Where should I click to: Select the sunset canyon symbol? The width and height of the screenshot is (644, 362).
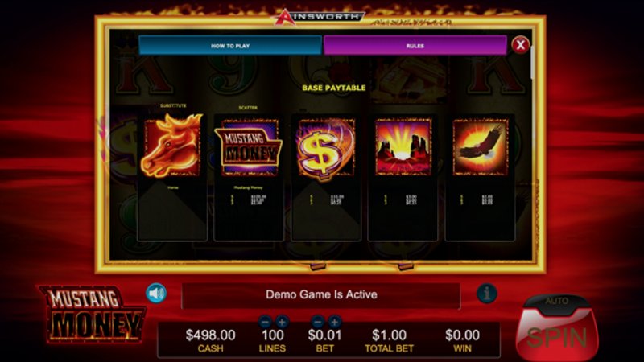click(403, 147)
